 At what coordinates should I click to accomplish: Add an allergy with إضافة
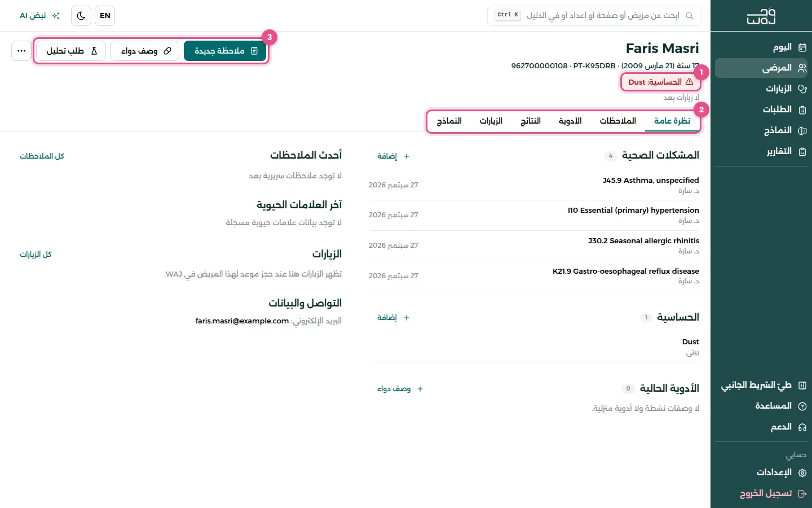pyautogui.click(x=394, y=318)
